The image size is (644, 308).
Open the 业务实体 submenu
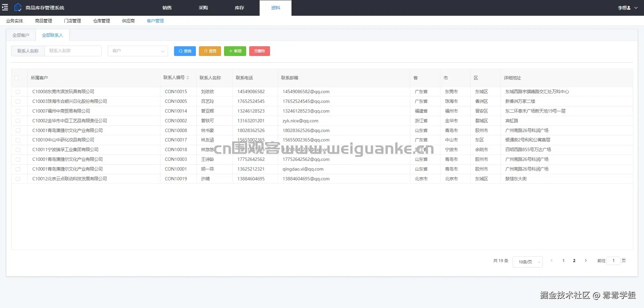[14, 21]
